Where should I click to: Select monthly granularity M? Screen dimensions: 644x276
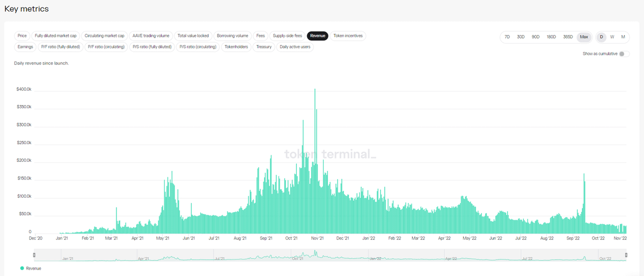(x=623, y=37)
